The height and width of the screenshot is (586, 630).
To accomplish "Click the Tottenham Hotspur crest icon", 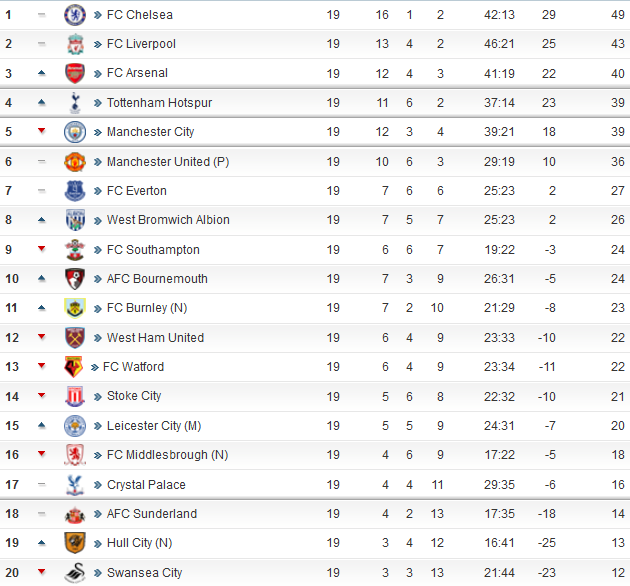I will coord(75,102).
